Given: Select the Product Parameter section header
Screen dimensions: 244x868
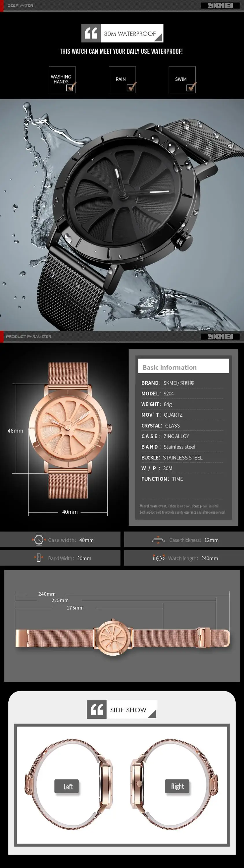Looking at the screenshot, I should (29, 336).
